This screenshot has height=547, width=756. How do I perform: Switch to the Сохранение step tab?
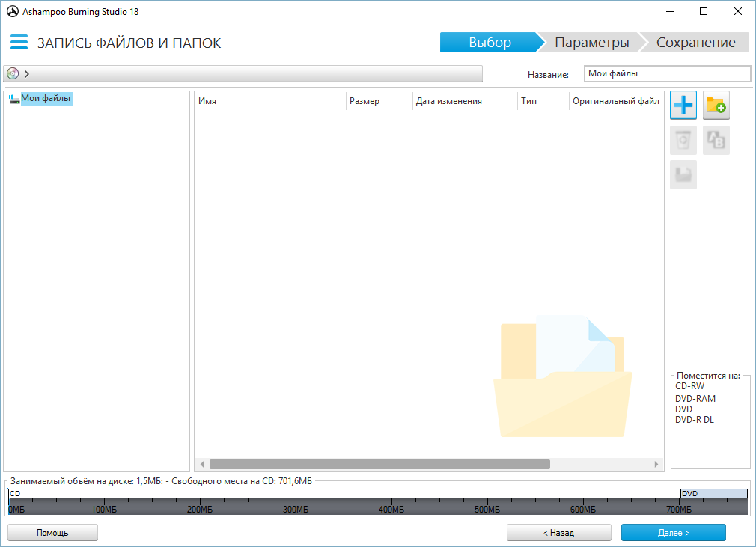click(695, 43)
